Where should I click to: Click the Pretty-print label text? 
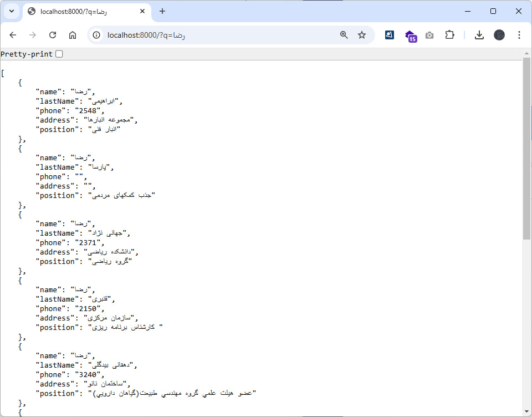coord(27,54)
